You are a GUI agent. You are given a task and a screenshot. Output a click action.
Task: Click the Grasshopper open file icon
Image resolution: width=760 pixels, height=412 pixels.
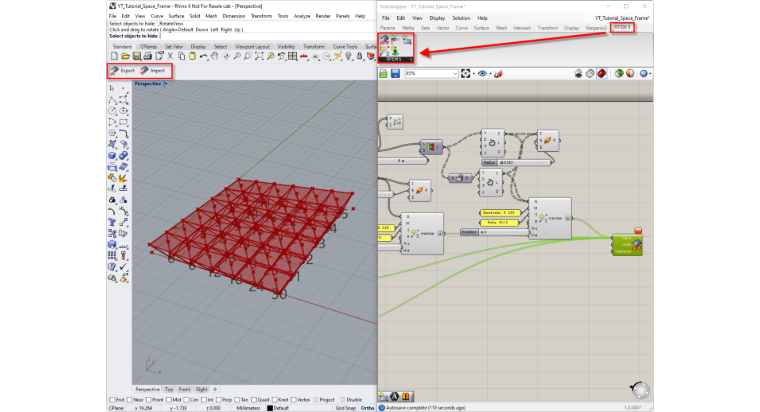(383, 74)
